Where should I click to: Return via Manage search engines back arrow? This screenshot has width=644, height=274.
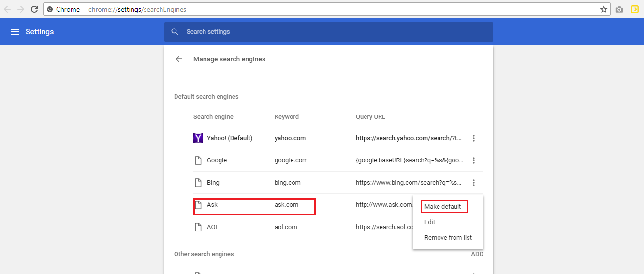click(179, 59)
